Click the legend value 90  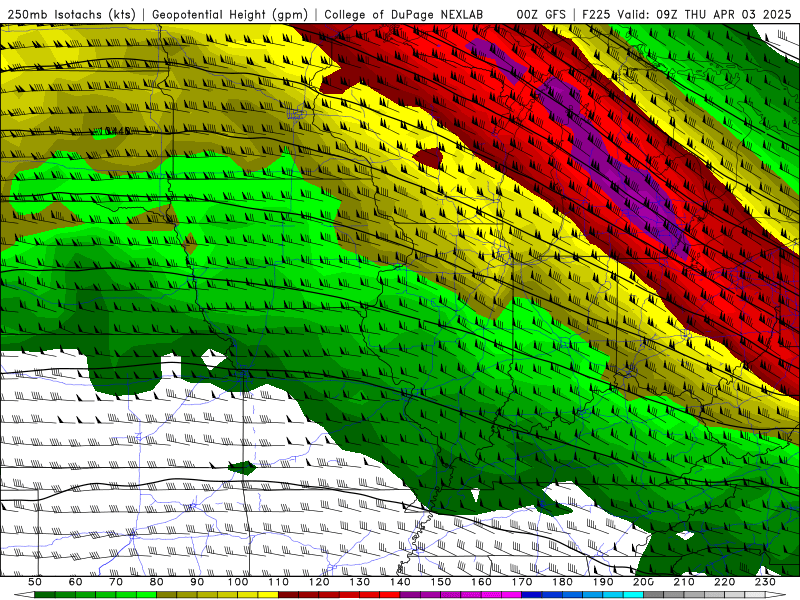[197, 582]
